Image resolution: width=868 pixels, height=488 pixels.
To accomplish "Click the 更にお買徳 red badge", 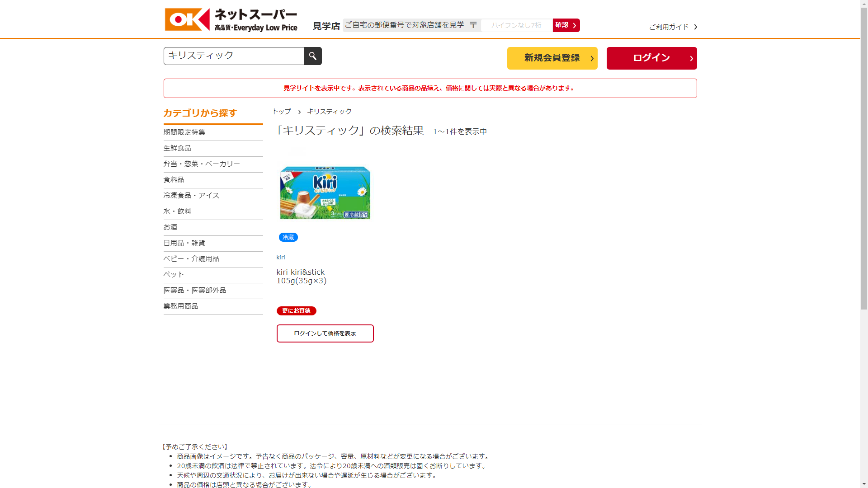I will (296, 311).
